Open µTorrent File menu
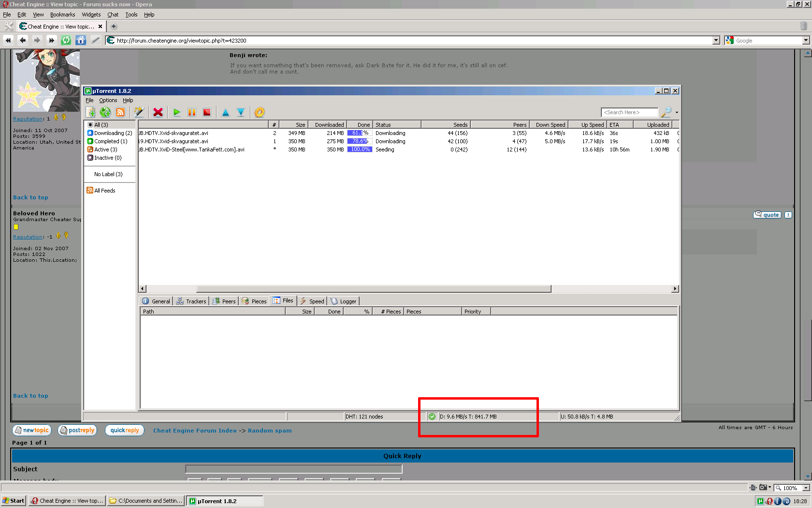 click(89, 100)
